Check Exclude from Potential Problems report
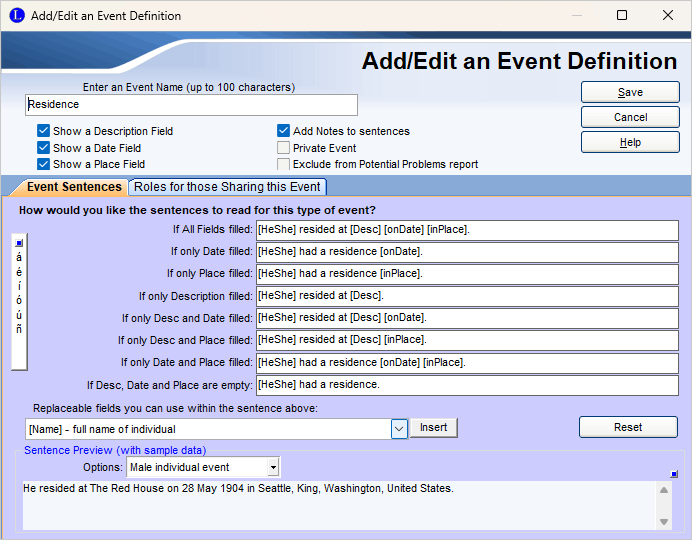Screen dimensions: 692x540 pos(284,164)
